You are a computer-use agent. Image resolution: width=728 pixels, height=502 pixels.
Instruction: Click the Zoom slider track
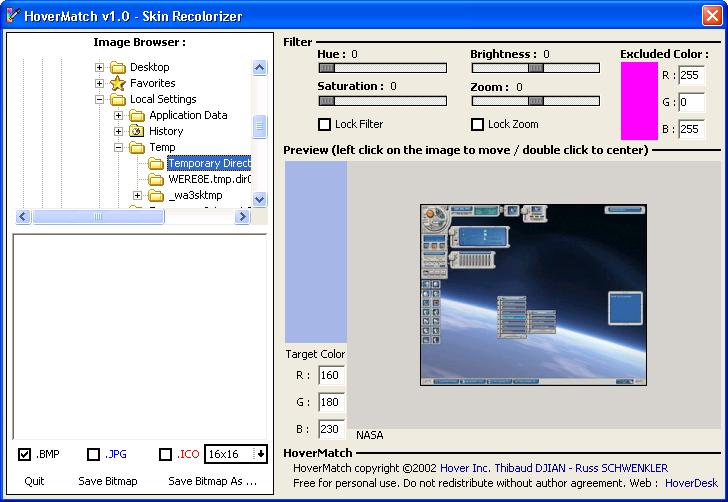click(536, 101)
